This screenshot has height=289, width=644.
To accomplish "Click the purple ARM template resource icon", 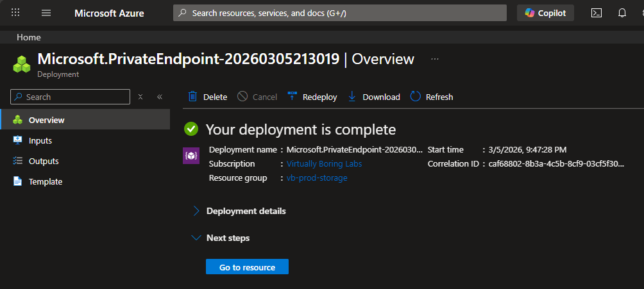I will 191,156.
